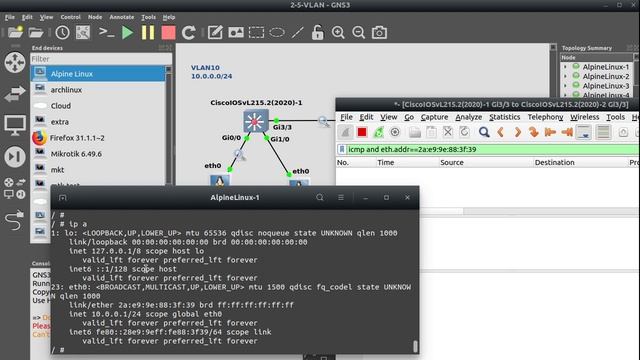Viewport: 640px width, 360px height.
Task: Open search in AlpineLinux-1 terminal
Action: (320, 198)
